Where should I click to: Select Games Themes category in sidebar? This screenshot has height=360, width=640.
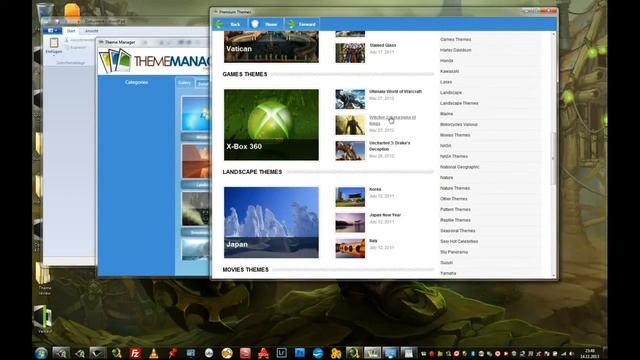point(456,40)
